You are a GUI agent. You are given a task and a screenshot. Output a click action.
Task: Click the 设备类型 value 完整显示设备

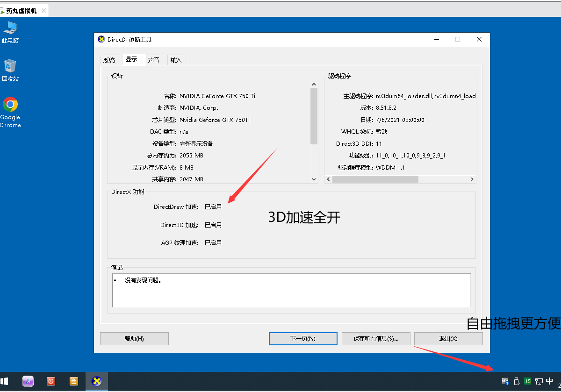coord(196,143)
